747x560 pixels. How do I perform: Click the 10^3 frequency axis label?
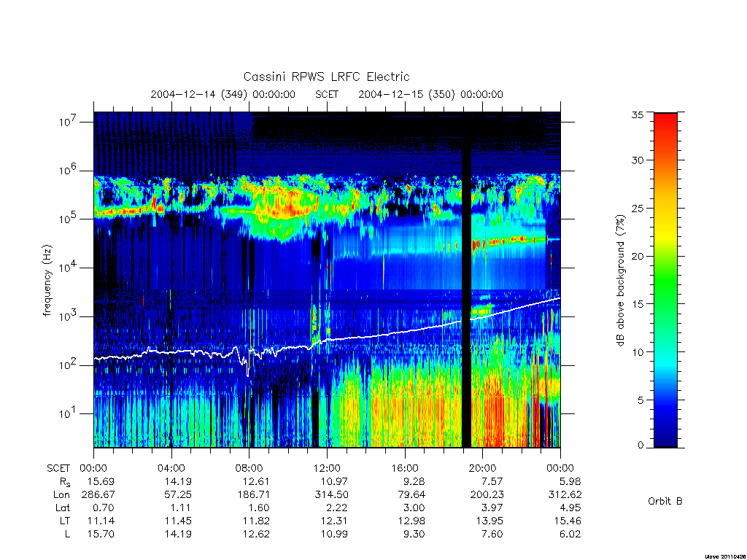pos(68,316)
